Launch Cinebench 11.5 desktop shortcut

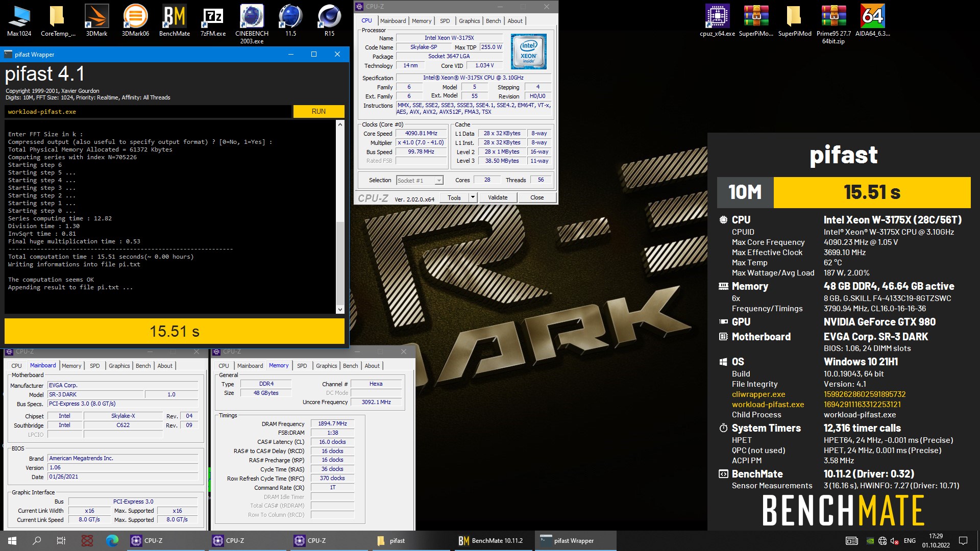(x=290, y=21)
